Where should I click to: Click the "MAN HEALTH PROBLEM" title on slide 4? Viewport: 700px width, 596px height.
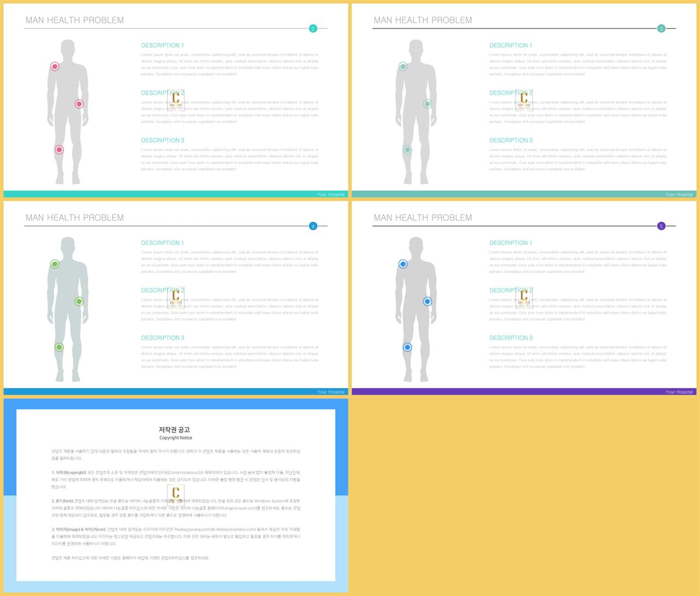[x=75, y=218]
